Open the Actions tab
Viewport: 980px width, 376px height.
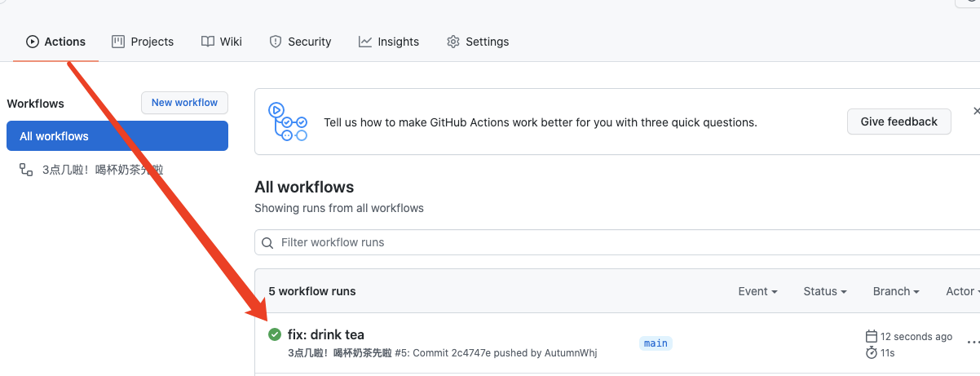click(55, 42)
